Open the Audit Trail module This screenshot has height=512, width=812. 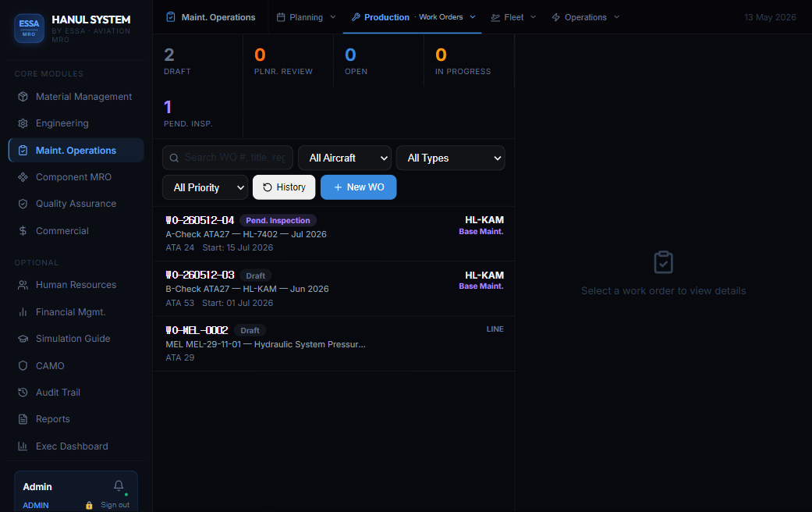click(76, 393)
